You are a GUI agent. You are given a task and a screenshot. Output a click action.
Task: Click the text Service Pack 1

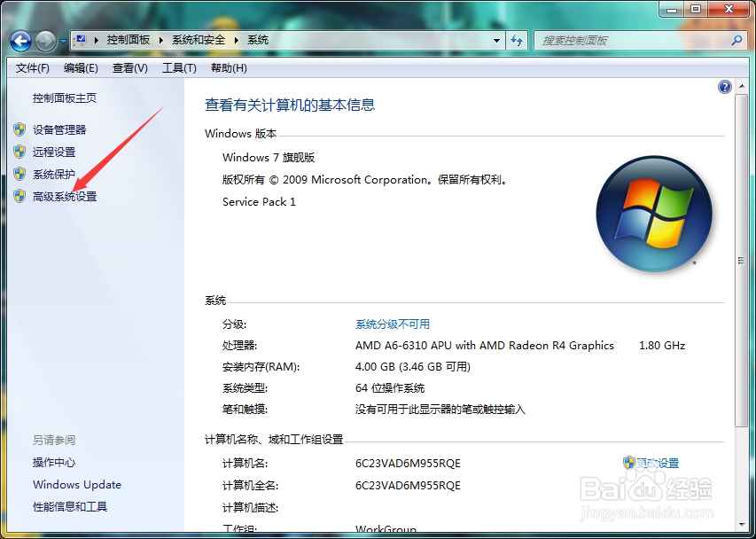(x=259, y=202)
